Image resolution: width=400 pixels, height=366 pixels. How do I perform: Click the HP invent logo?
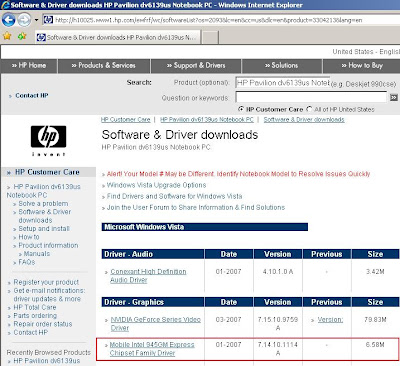pos(49,140)
